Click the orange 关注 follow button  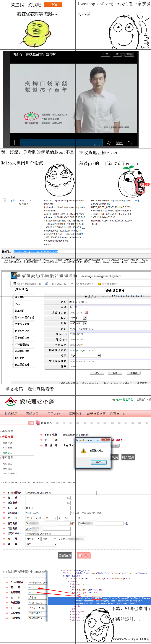point(53,4)
